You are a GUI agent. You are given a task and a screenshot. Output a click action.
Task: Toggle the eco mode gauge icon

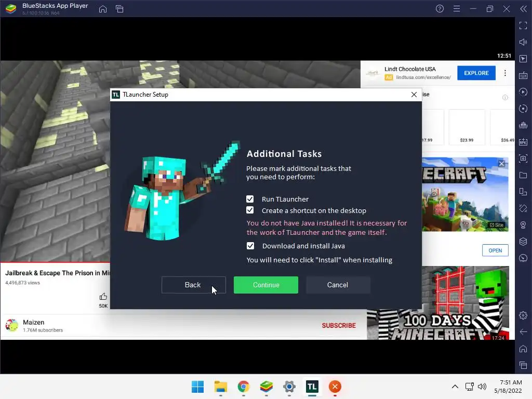tap(523, 258)
